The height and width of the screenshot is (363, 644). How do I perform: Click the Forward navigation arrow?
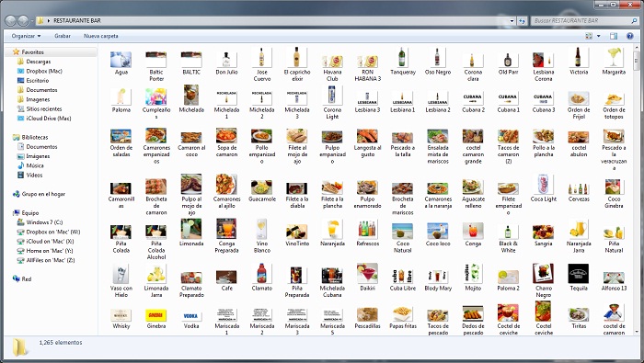[23, 20]
